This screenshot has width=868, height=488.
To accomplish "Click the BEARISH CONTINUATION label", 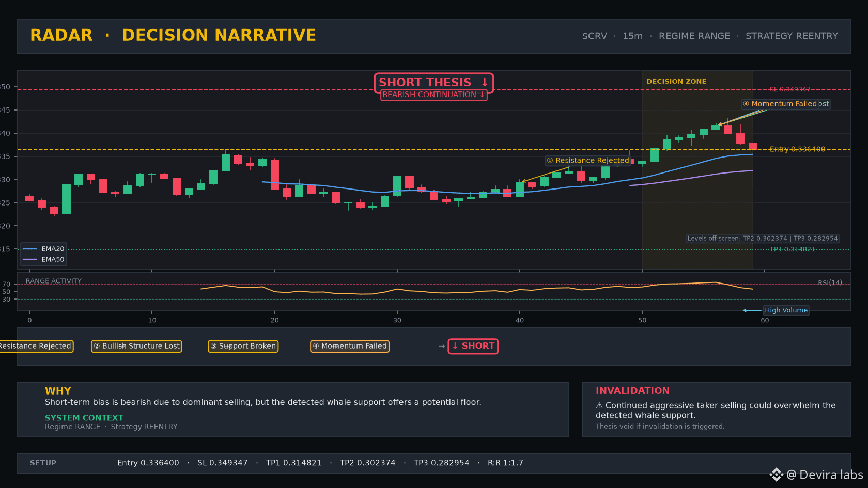I will [x=434, y=95].
